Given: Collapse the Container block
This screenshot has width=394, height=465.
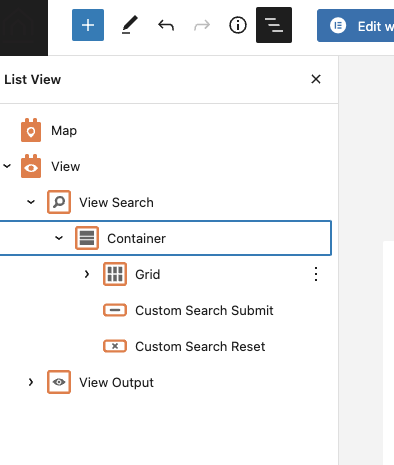Looking at the screenshot, I should (59, 238).
